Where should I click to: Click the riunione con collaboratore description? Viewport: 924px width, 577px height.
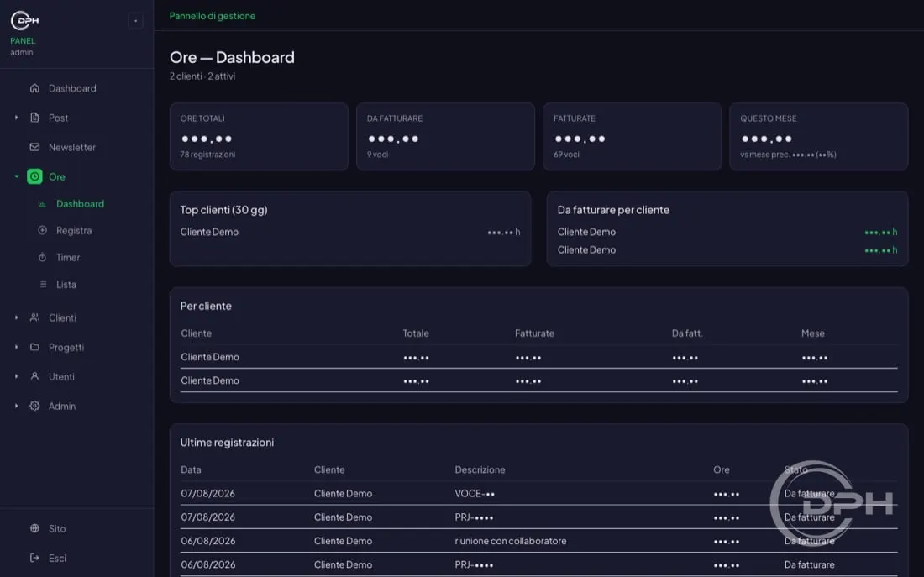click(x=511, y=541)
